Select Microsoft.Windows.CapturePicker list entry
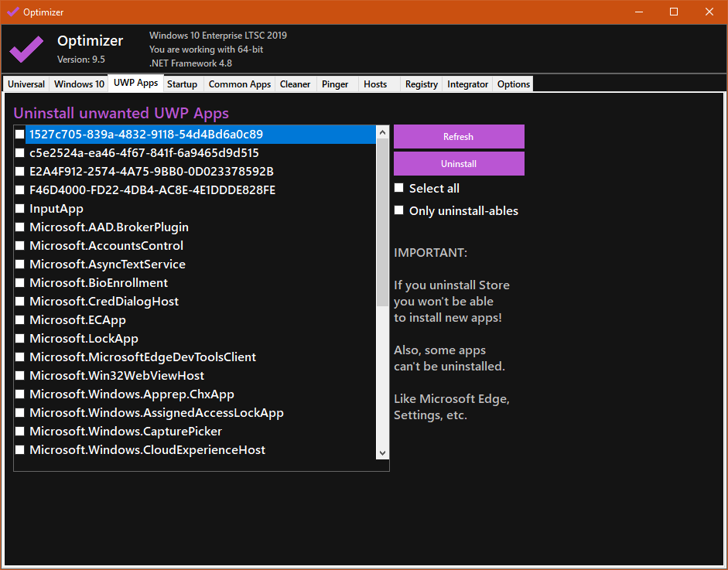This screenshot has height=570, width=728. (x=125, y=432)
